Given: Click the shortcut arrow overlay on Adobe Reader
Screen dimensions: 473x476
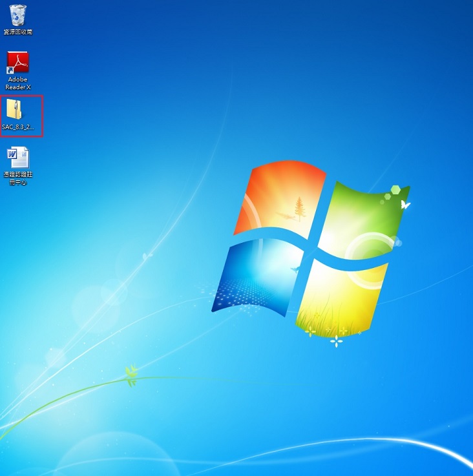Looking at the screenshot, I should [x=11, y=70].
